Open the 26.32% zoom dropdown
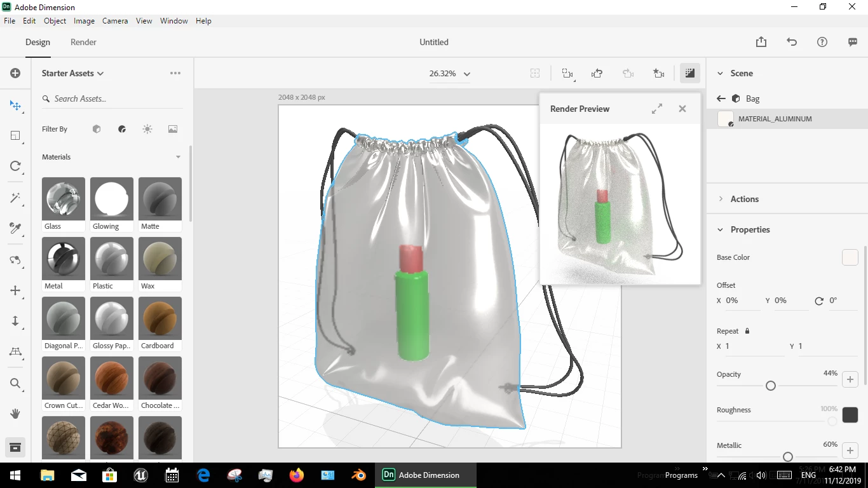The image size is (868, 488). point(449,74)
